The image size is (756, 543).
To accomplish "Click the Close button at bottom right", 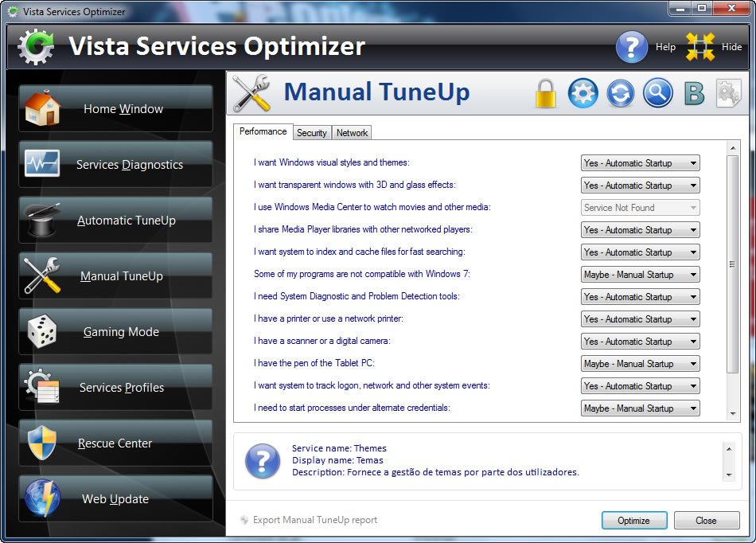I will click(x=707, y=521).
